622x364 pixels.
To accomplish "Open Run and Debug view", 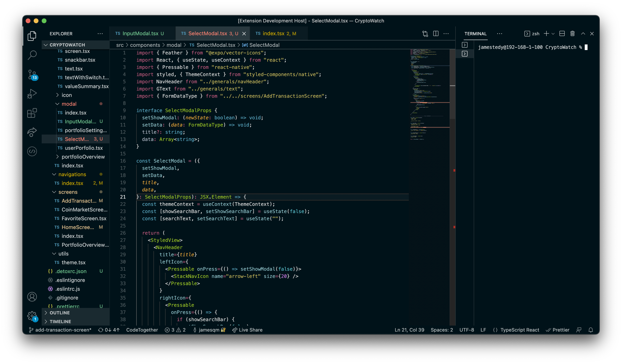I will click(x=32, y=94).
